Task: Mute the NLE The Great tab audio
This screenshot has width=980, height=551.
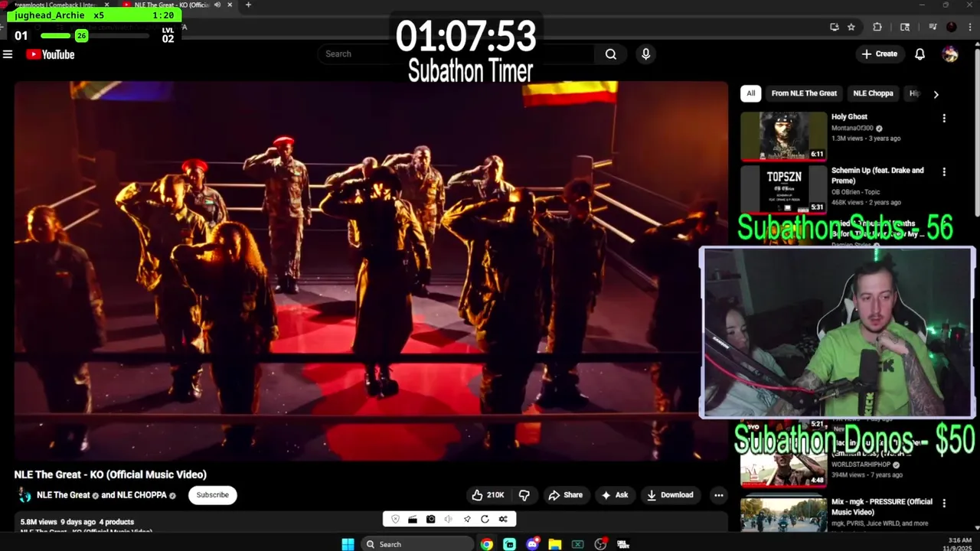Action: [x=217, y=5]
